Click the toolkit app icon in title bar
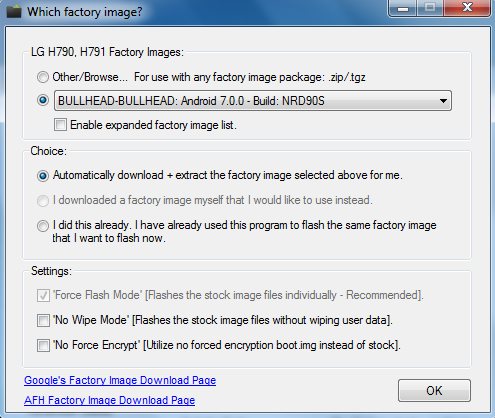This screenshot has width=495, height=418. click(14, 11)
